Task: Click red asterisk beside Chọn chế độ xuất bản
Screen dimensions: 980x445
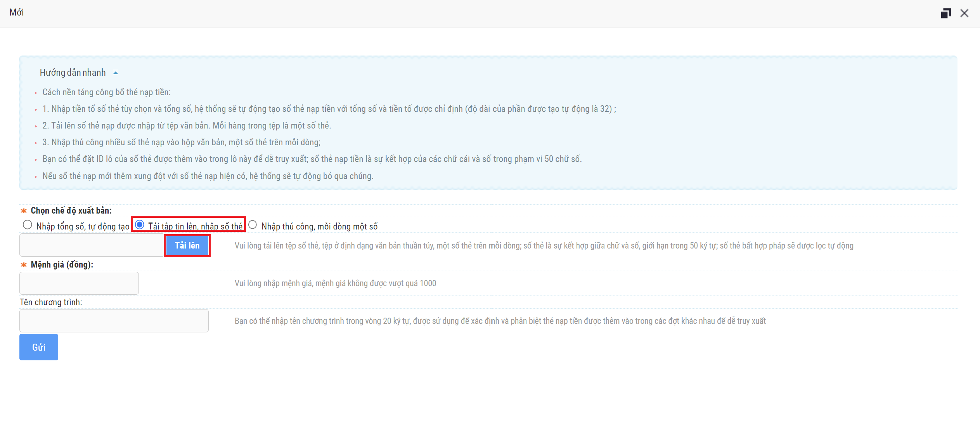Action: 24,211
